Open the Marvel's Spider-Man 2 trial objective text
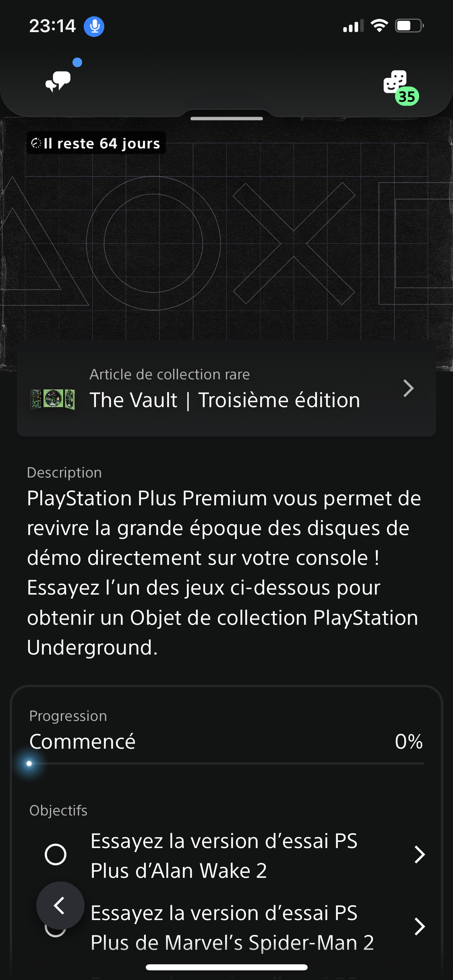The width and height of the screenshot is (453, 980). click(232, 928)
